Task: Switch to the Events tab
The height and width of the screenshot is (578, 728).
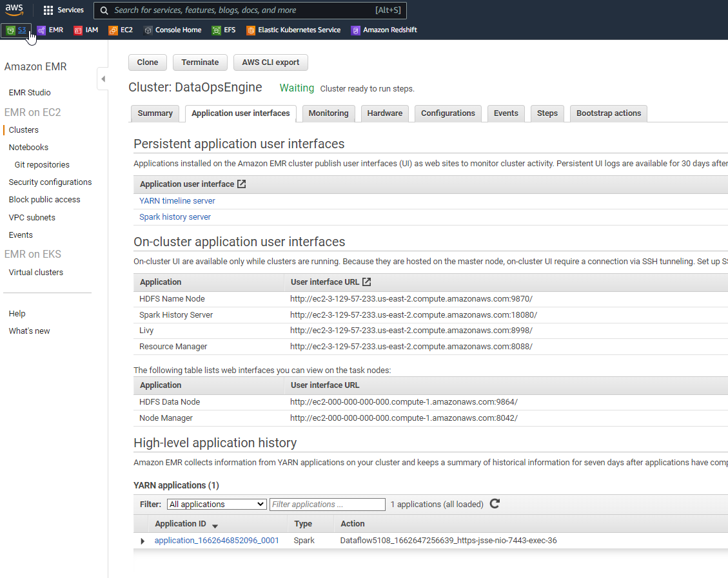Action: [x=506, y=113]
